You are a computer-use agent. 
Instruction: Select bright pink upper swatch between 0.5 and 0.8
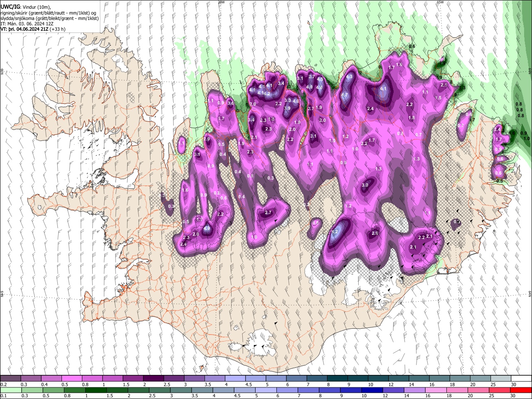pyautogui.click(x=71, y=379)
